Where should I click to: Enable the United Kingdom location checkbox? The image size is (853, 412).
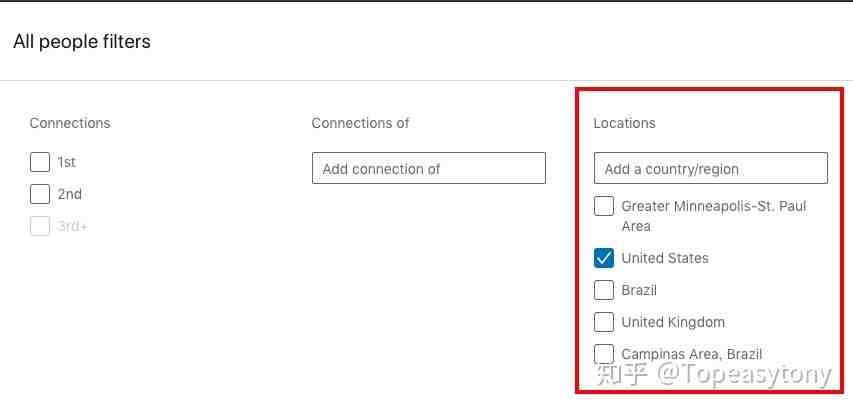pyautogui.click(x=604, y=322)
